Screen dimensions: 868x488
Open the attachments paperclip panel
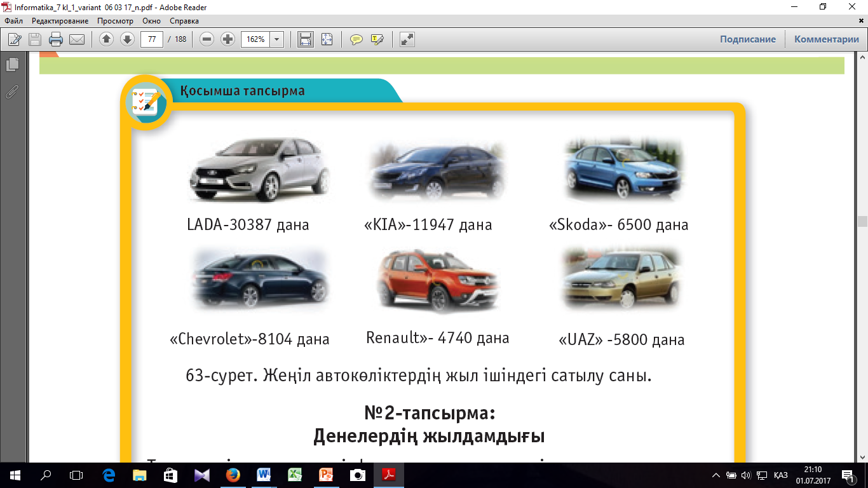click(x=11, y=92)
